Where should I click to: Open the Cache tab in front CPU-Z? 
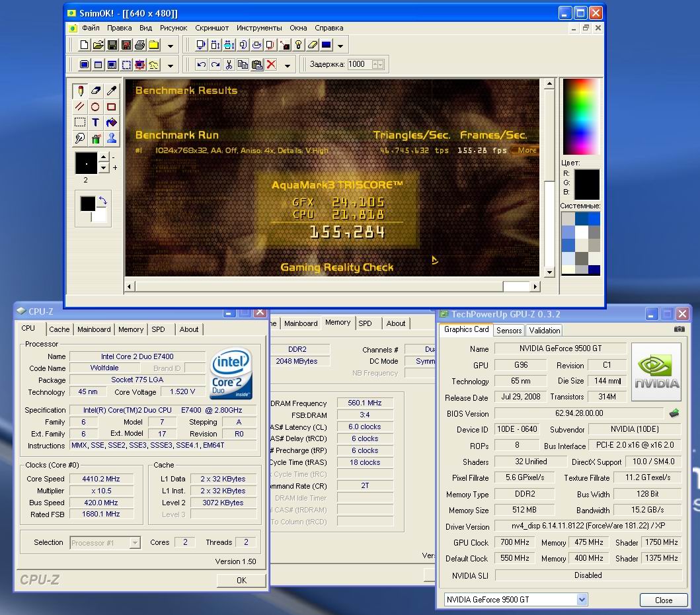[x=59, y=329]
